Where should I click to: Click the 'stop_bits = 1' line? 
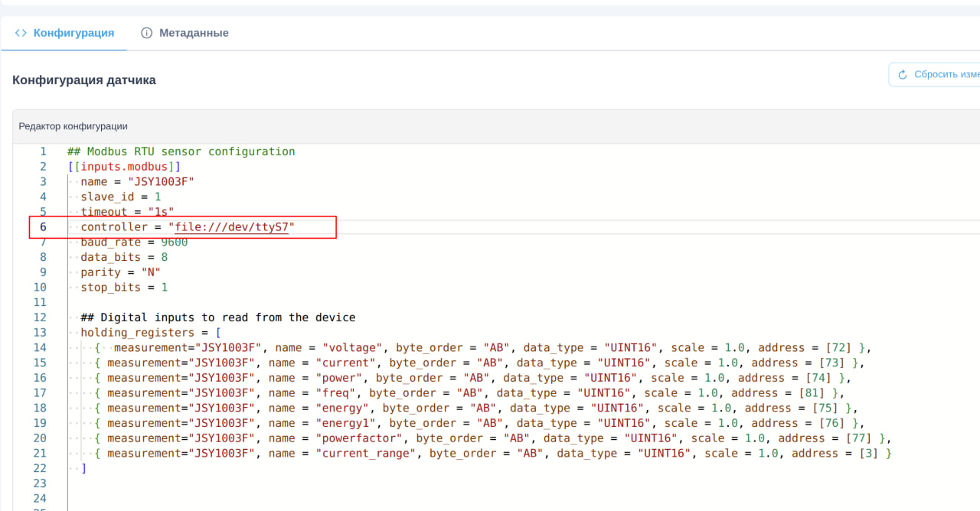pyautogui.click(x=124, y=288)
